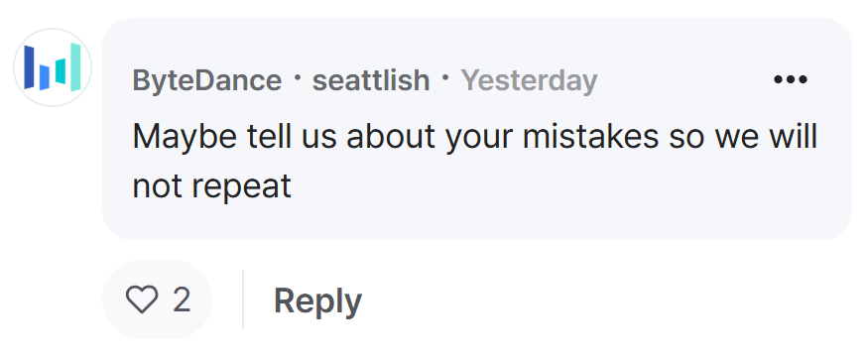Click the dot separator after ByteDance
Image resolution: width=868 pixels, height=358 pixels.
[x=298, y=77]
